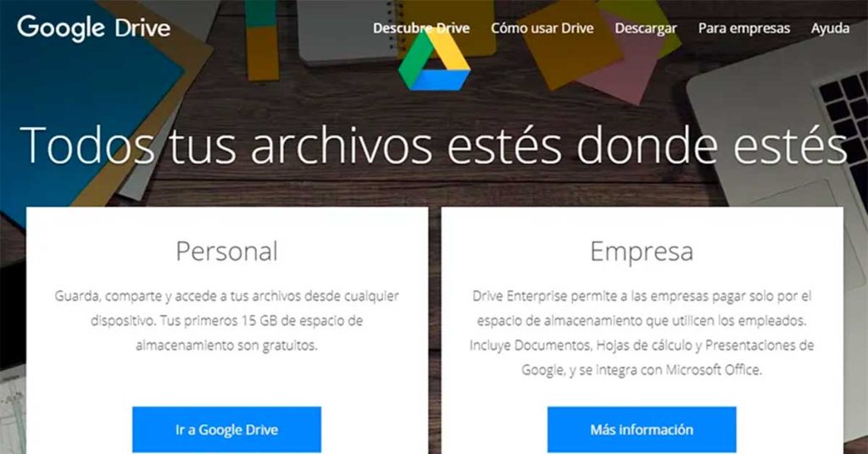Open the Descubre Drive menu item

pyautogui.click(x=420, y=28)
